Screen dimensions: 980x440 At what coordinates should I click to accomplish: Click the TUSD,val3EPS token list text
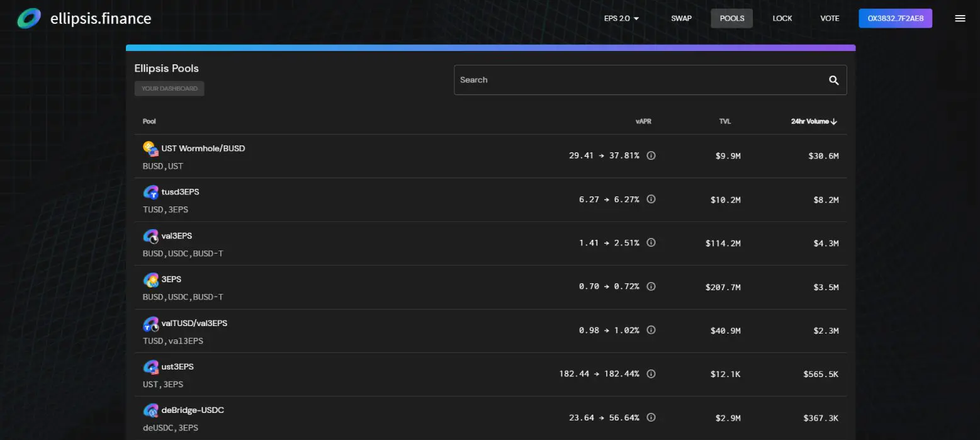pos(173,341)
